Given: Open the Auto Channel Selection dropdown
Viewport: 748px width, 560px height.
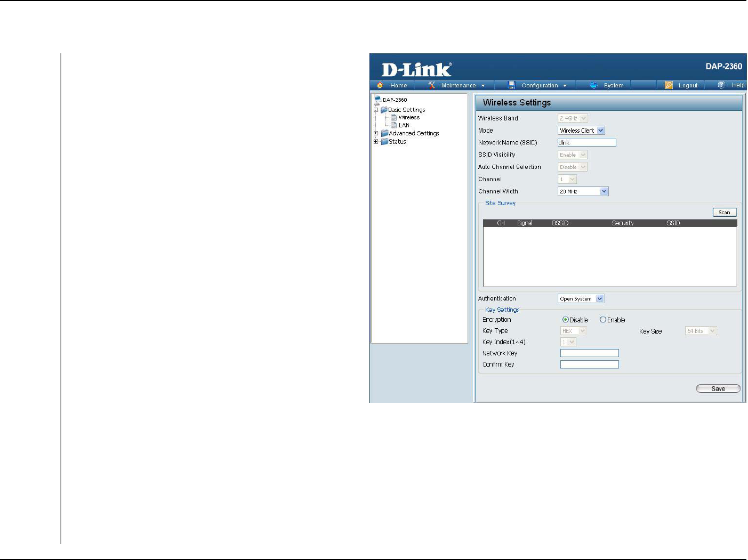Looking at the screenshot, I should [x=573, y=167].
